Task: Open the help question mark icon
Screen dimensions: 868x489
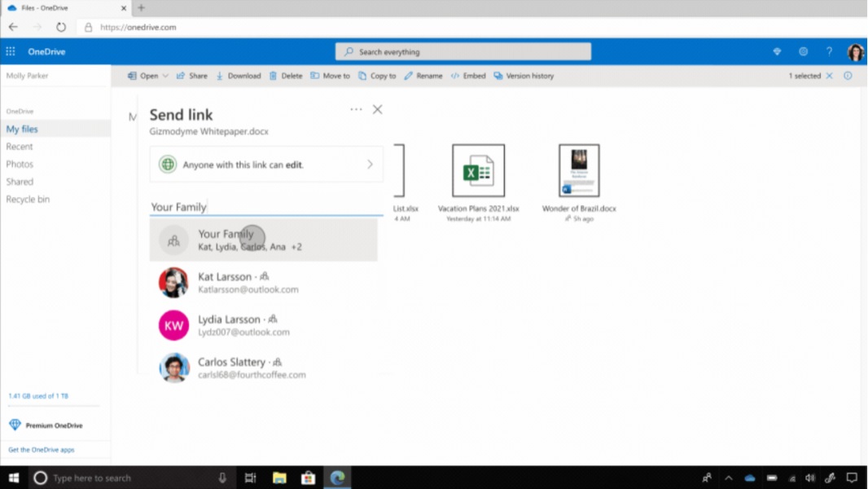Action: 829,51
